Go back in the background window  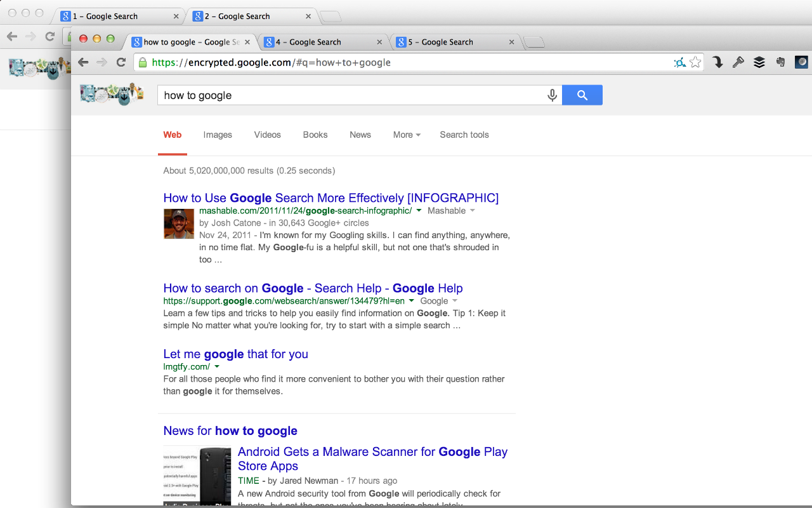coord(12,36)
